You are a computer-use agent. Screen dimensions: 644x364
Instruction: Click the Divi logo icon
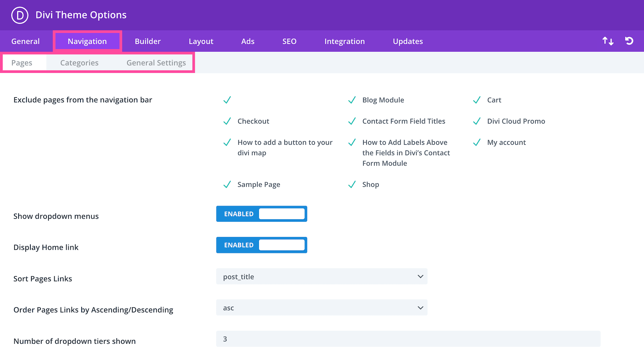click(20, 15)
